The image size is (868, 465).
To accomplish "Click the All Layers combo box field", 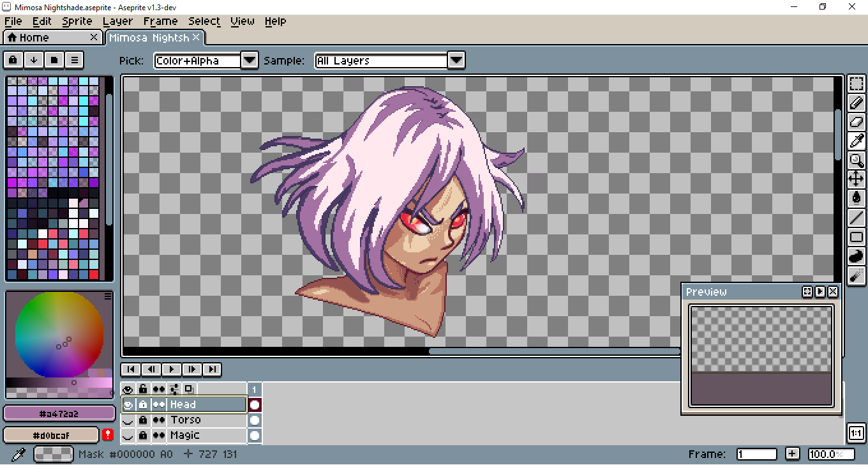I will 382,61.
